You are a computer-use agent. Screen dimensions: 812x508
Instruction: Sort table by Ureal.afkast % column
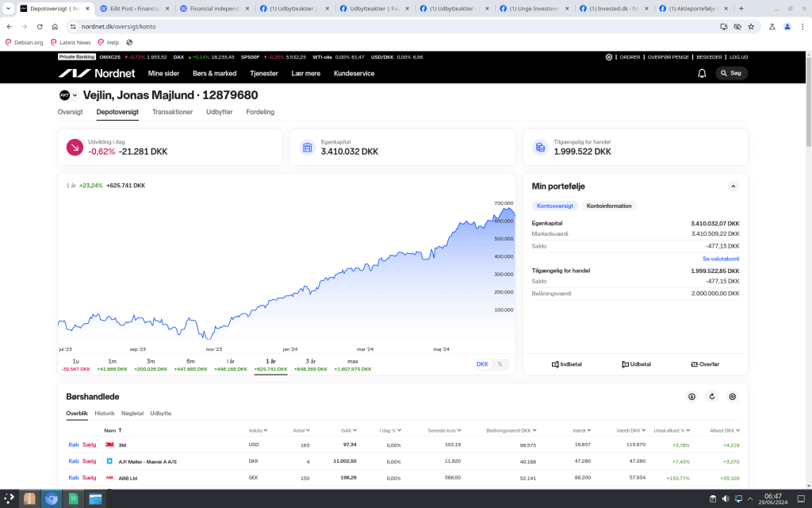click(672, 430)
